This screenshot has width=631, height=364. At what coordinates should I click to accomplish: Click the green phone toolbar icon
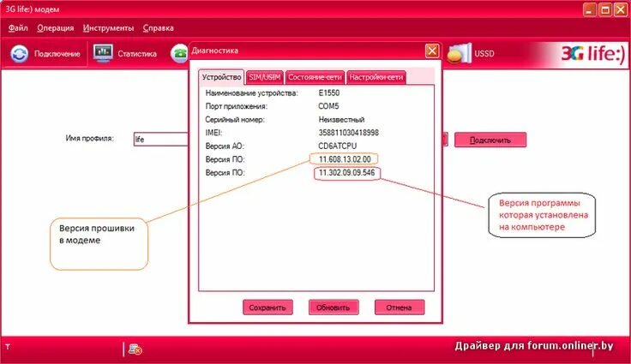coord(179,53)
